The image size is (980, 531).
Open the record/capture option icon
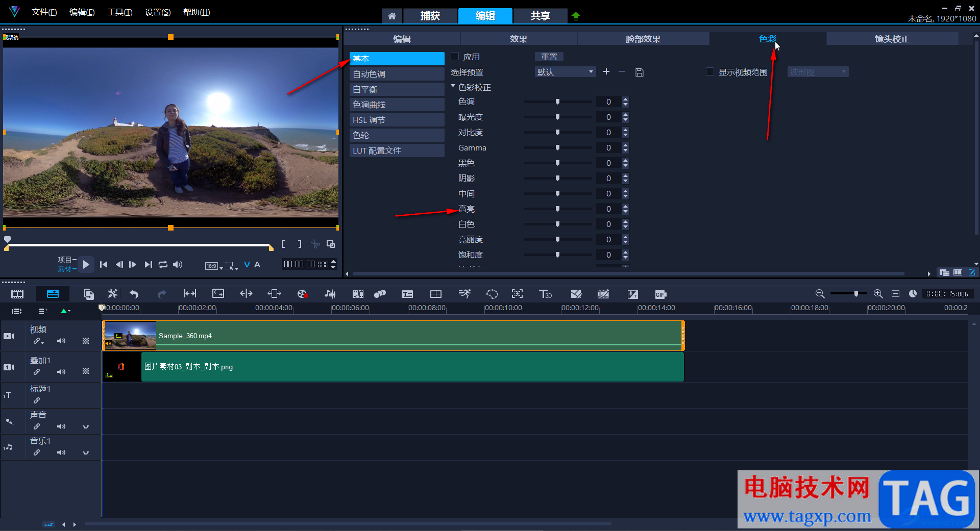point(302,294)
